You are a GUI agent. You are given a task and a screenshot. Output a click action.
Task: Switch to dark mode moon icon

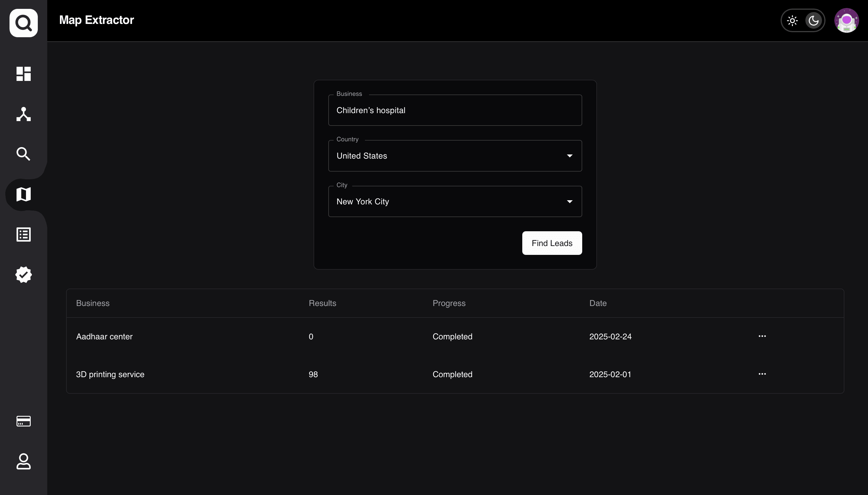click(813, 21)
